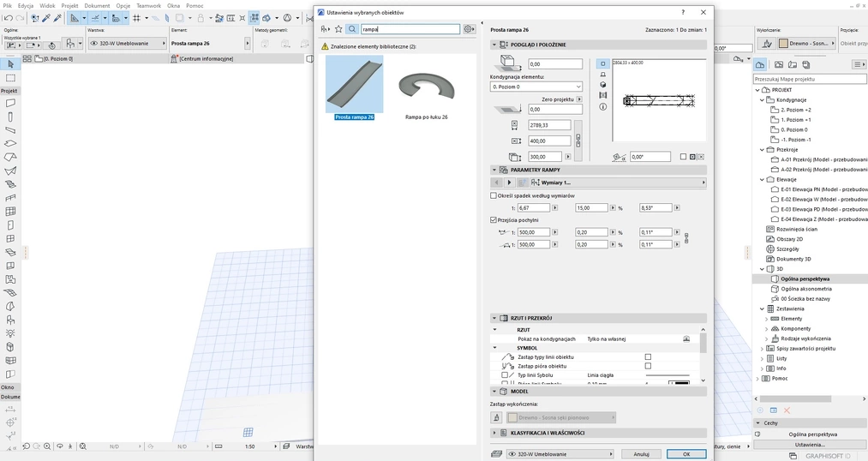
Task: Open the library gear options button
Action: [469, 29]
